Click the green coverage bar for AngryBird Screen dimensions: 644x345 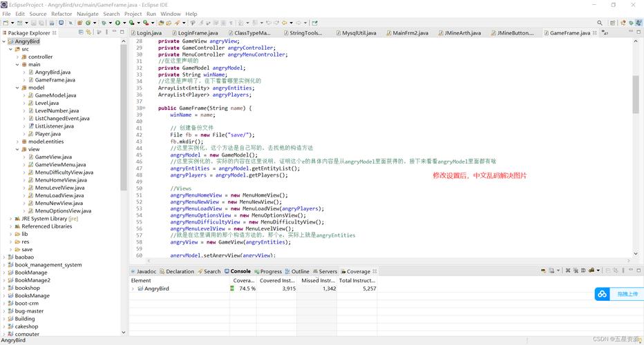tap(232, 289)
